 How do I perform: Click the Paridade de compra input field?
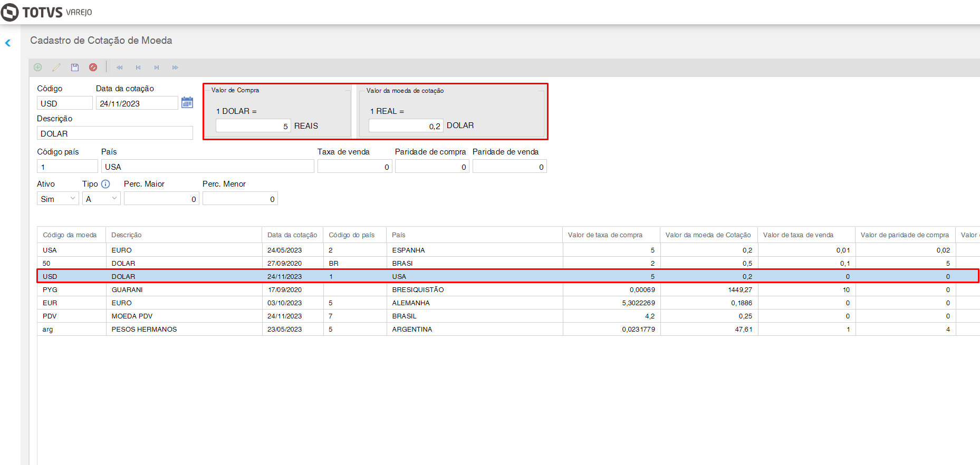click(432, 167)
